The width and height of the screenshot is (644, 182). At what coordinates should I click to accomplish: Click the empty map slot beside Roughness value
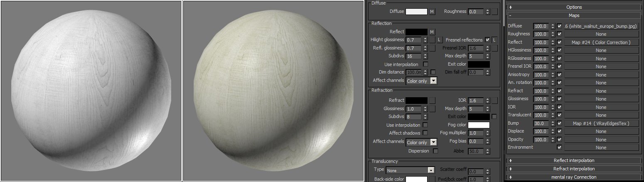[x=494, y=12]
